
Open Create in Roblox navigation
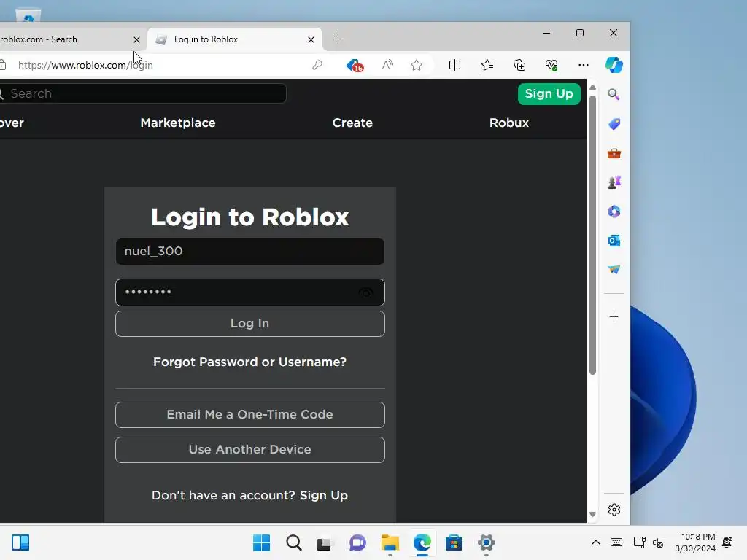(x=352, y=122)
